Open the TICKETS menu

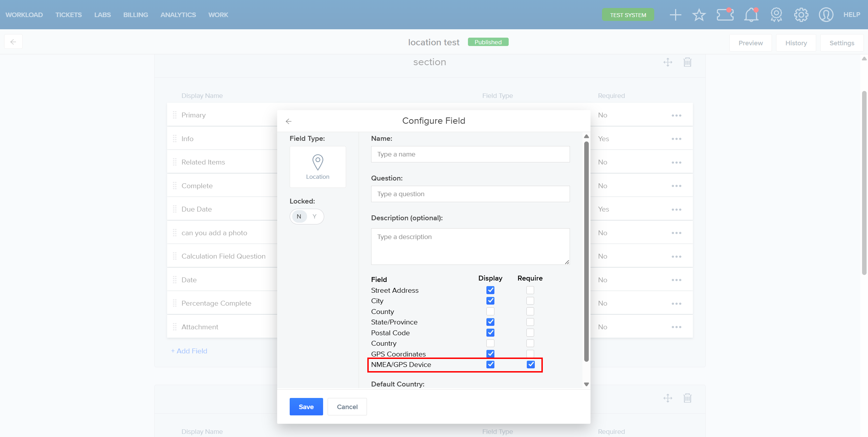[x=68, y=15]
